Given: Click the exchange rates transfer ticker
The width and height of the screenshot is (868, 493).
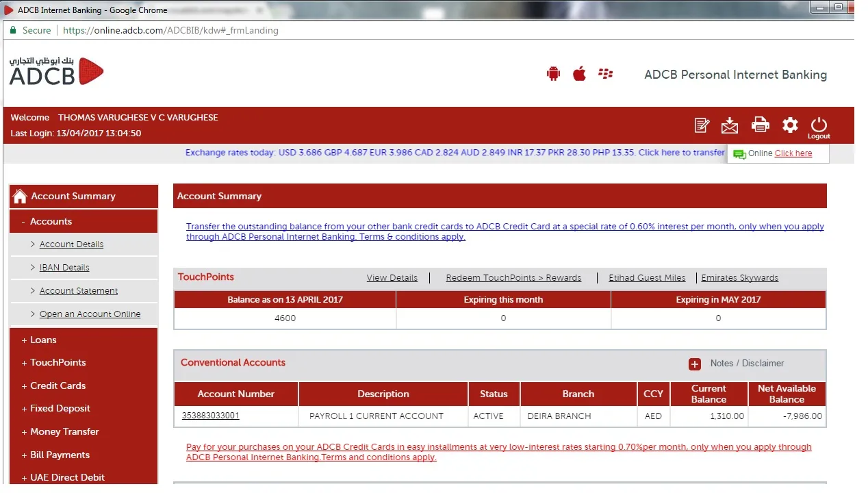Looking at the screenshot, I should (455, 153).
